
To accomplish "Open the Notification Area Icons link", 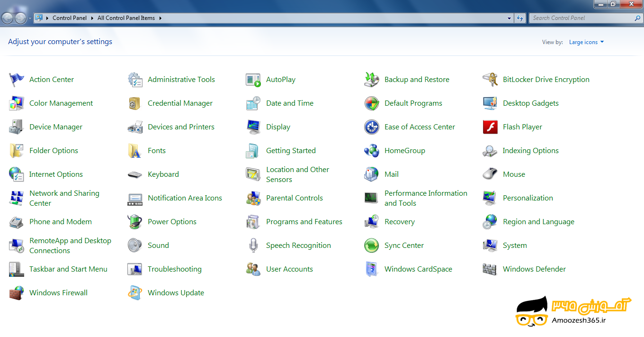I will coord(185,198).
